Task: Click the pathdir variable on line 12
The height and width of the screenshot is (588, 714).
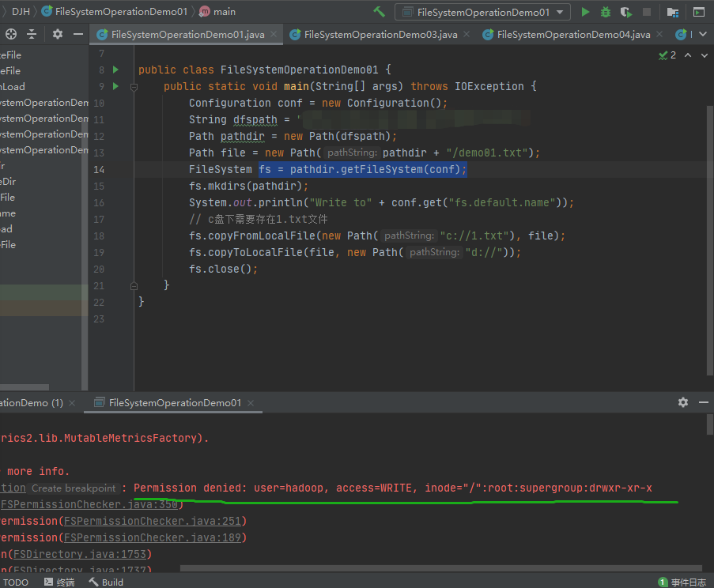Action: (x=242, y=136)
